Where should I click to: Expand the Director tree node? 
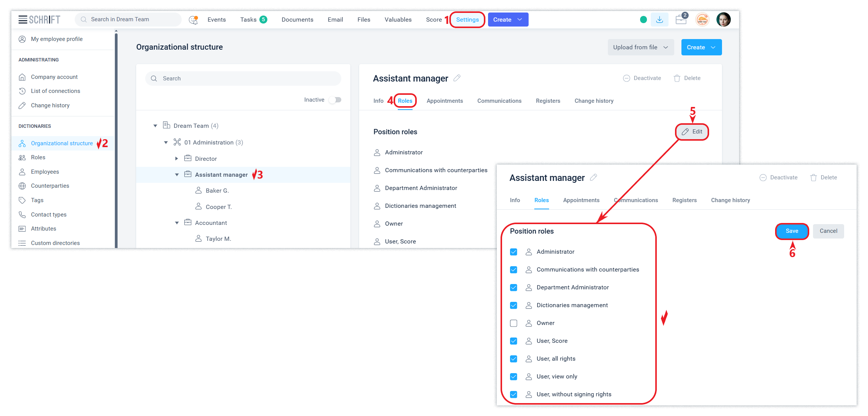(176, 159)
